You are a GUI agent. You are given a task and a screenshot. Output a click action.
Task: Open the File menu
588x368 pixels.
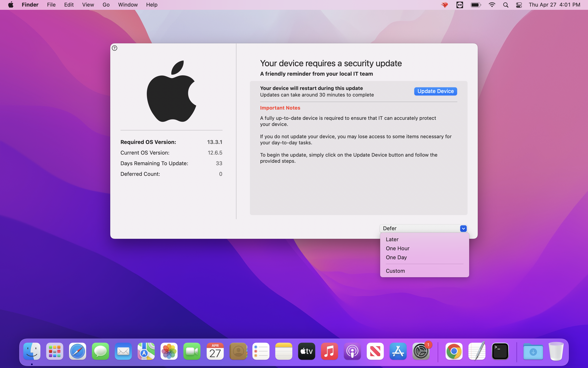[51, 5]
